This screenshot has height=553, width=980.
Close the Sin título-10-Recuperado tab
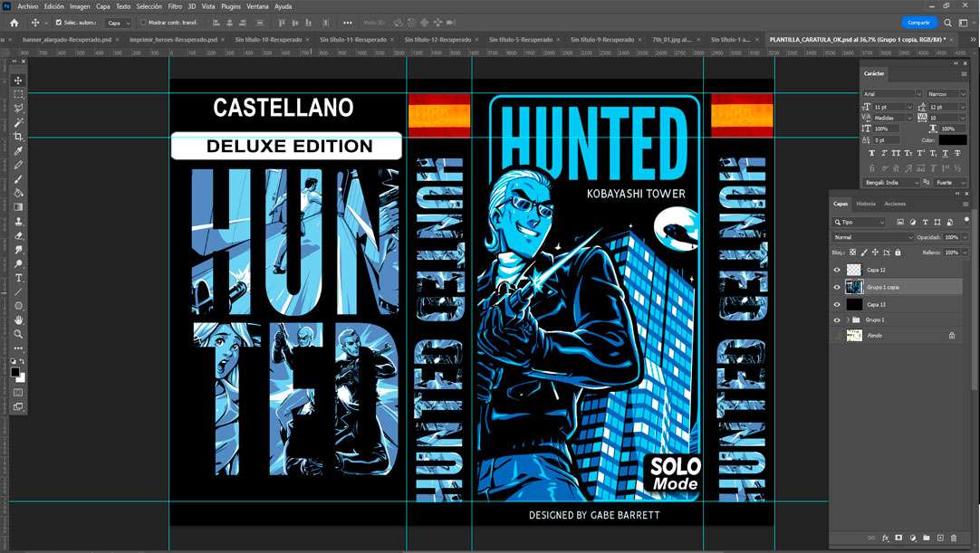click(x=307, y=39)
